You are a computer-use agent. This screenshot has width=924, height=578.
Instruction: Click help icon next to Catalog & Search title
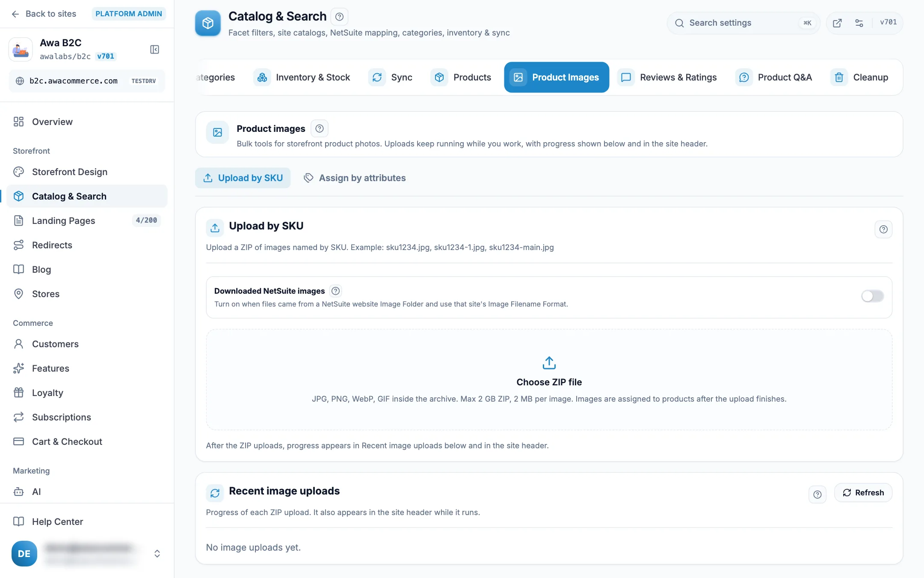tap(339, 17)
